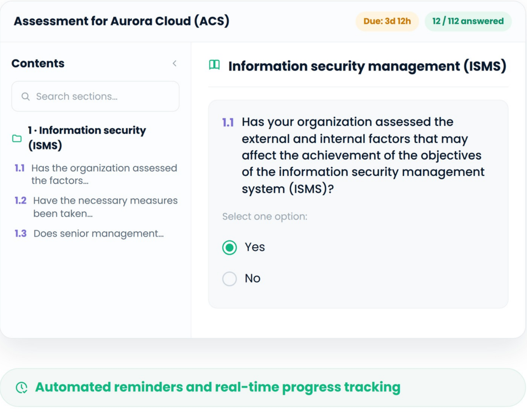Click the Search sections input field
The image size is (527, 420).
coord(95,96)
